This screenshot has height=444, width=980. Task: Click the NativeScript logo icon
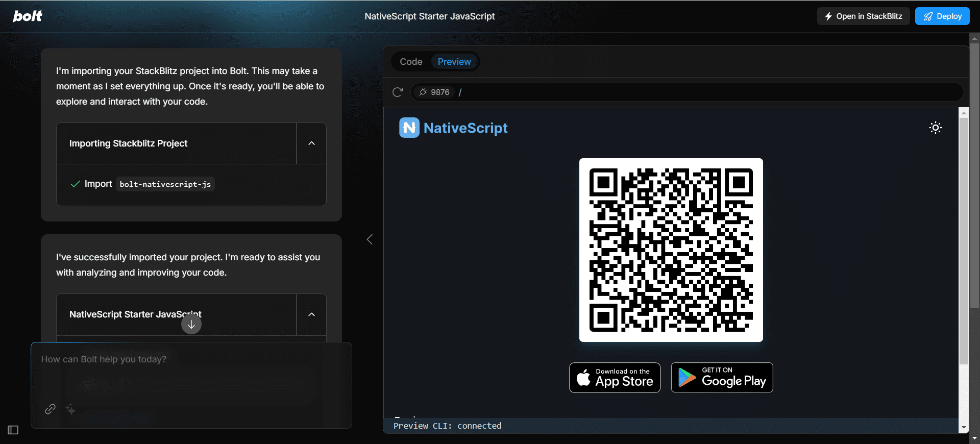[x=409, y=128]
